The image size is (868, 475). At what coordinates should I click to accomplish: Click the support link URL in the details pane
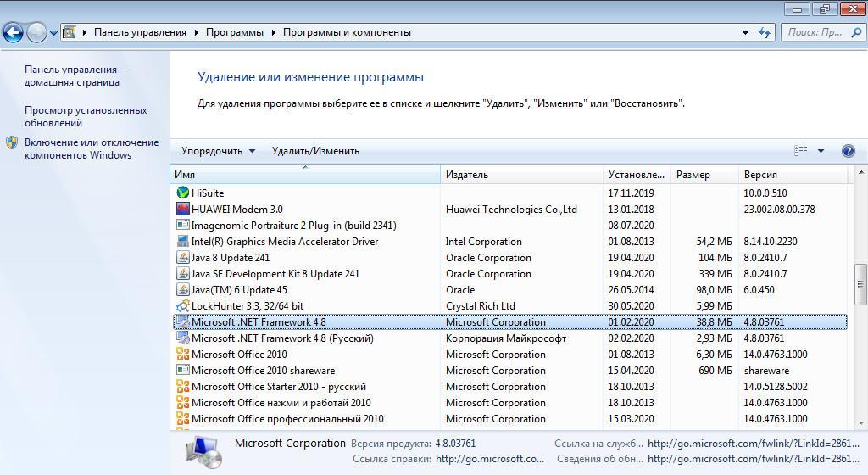754,444
